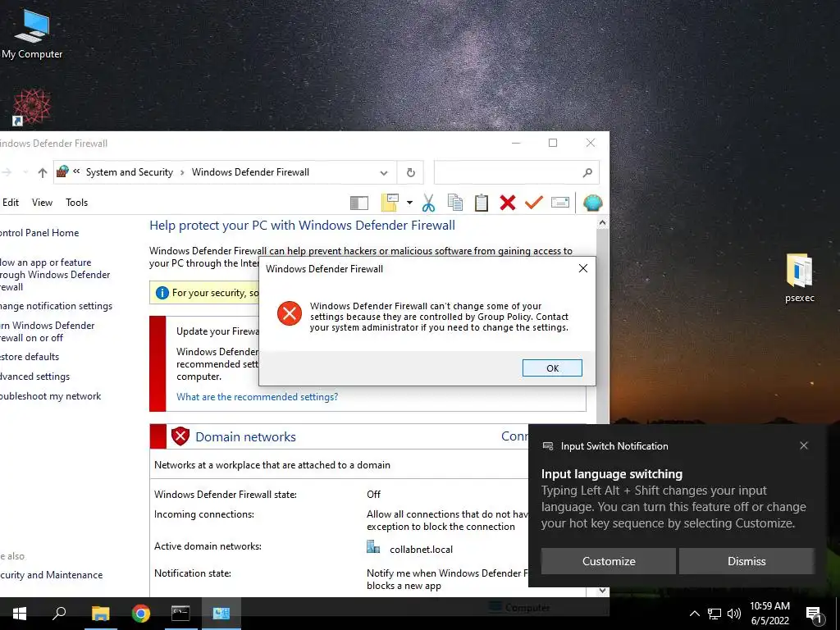Open Security and Maintenance link
This screenshot has width=840, height=630.
tap(51, 575)
